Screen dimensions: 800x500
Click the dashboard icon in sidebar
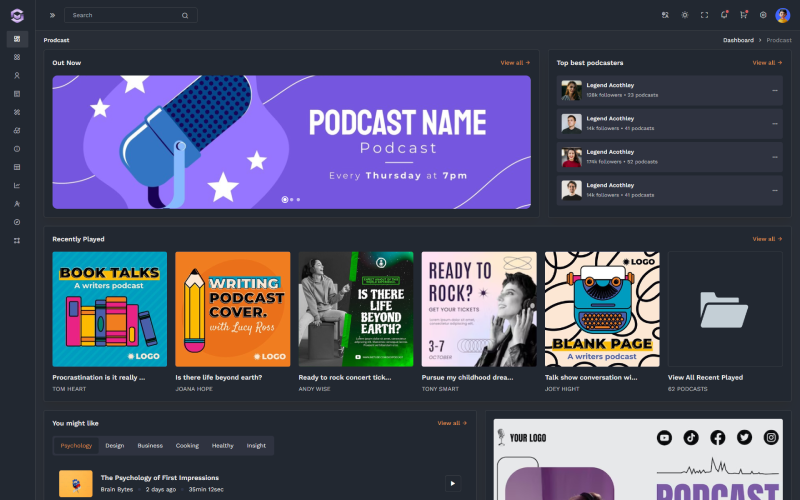pos(17,39)
